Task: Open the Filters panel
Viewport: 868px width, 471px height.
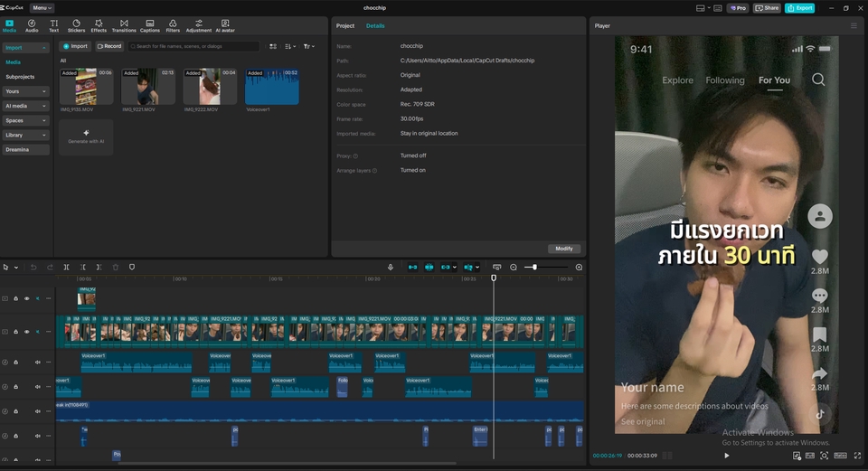Action: 173,25
